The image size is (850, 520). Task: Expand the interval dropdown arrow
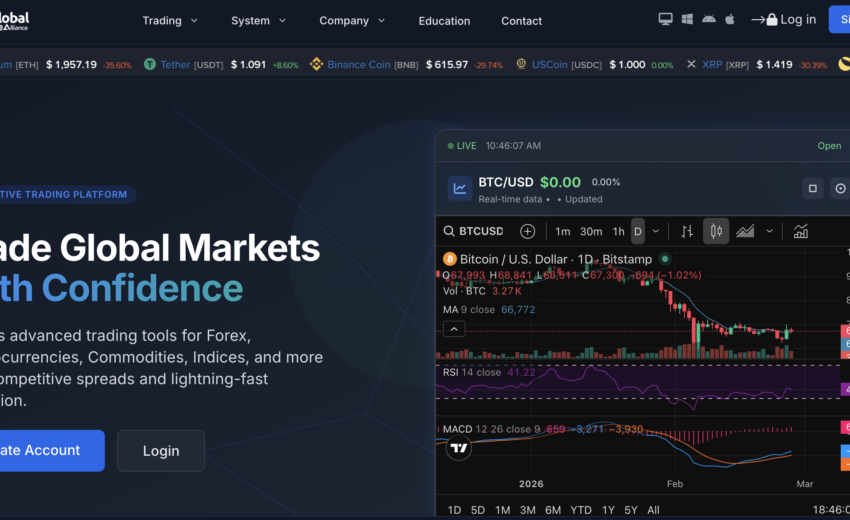click(656, 232)
